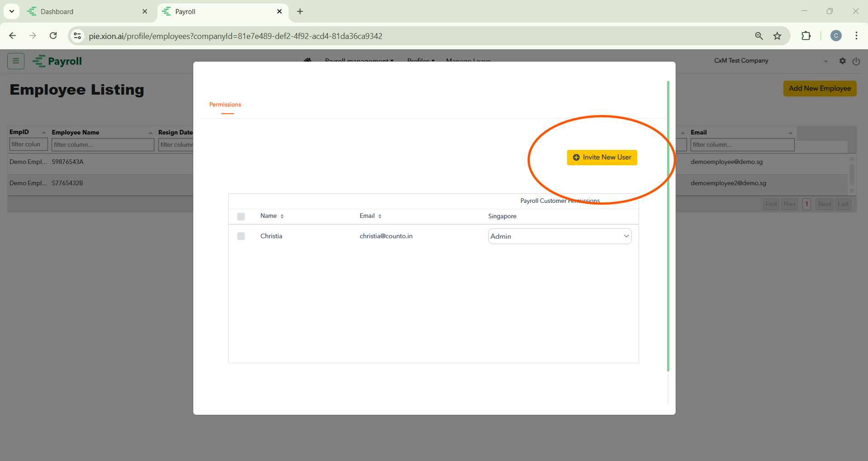The image size is (868, 461).
Task: Select the Permissions tab
Action: point(225,105)
